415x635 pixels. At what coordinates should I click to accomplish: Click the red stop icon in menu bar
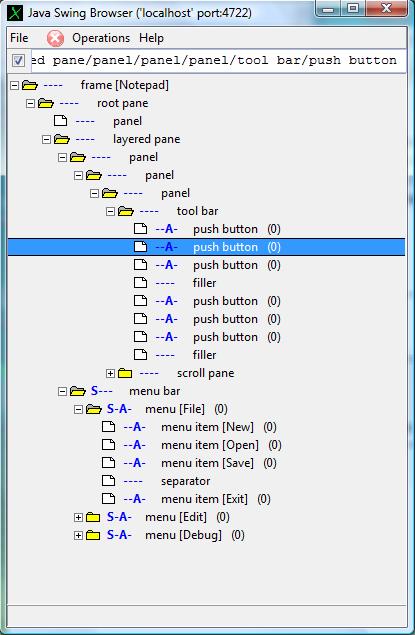55,38
